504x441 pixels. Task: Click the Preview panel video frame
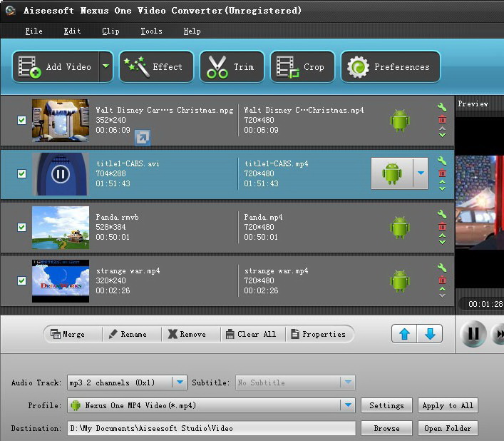click(x=480, y=203)
